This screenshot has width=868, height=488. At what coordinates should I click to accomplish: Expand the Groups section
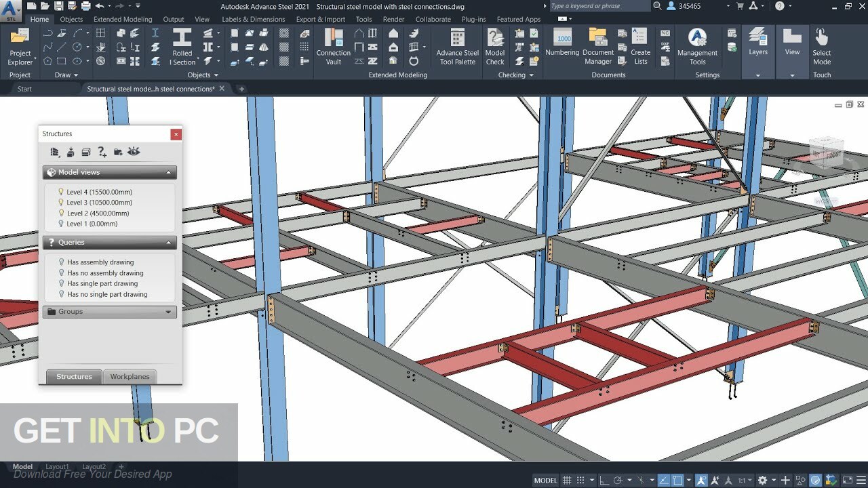coord(169,312)
